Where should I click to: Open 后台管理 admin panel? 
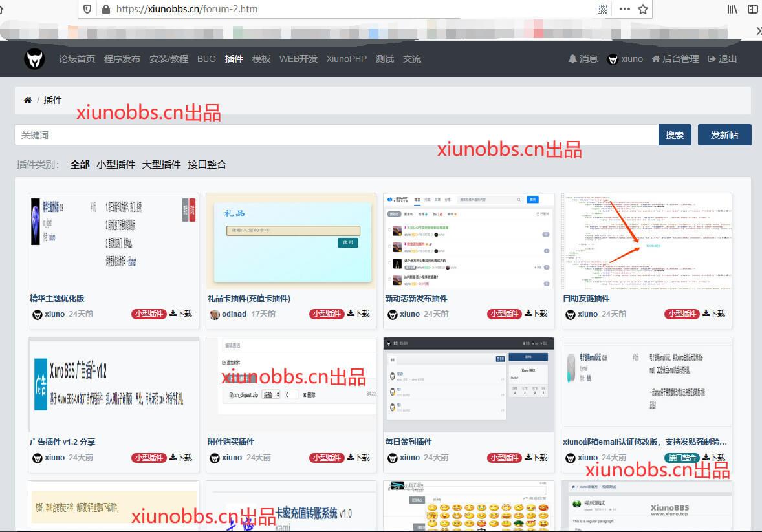click(x=675, y=59)
